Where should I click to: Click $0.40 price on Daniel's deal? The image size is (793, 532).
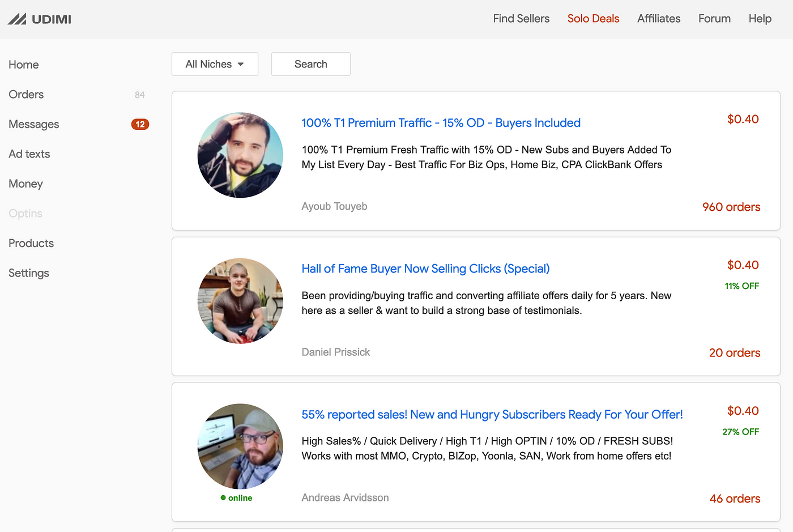click(x=743, y=265)
